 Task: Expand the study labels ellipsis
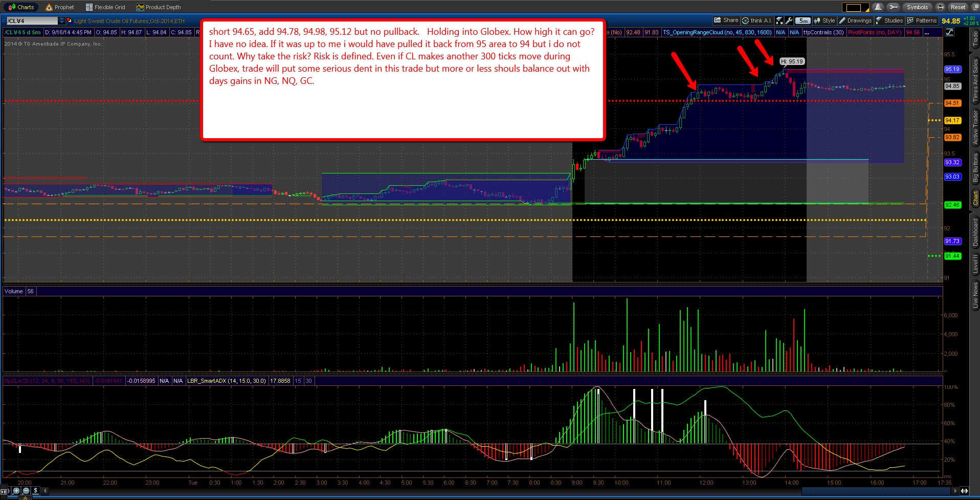pos(926,33)
